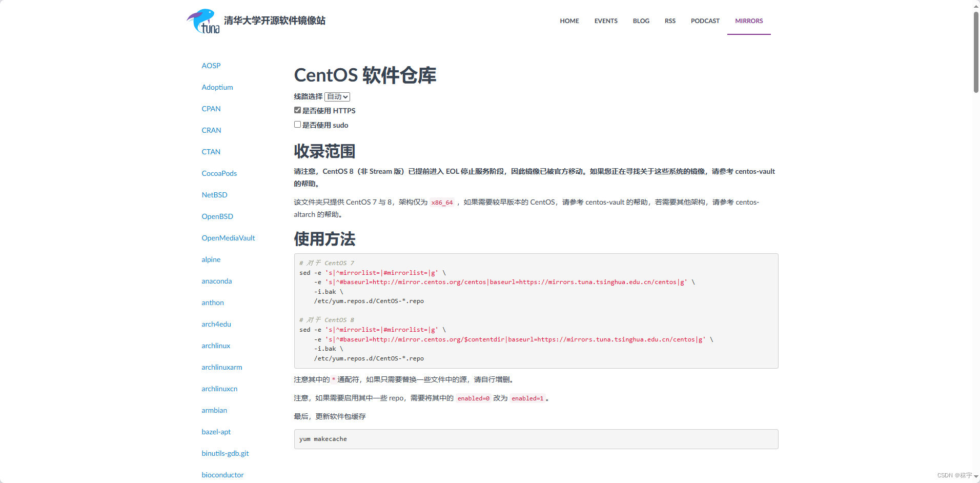Image resolution: width=980 pixels, height=483 pixels.
Task: Open the CRAN sidebar link
Action: [212, 130]
